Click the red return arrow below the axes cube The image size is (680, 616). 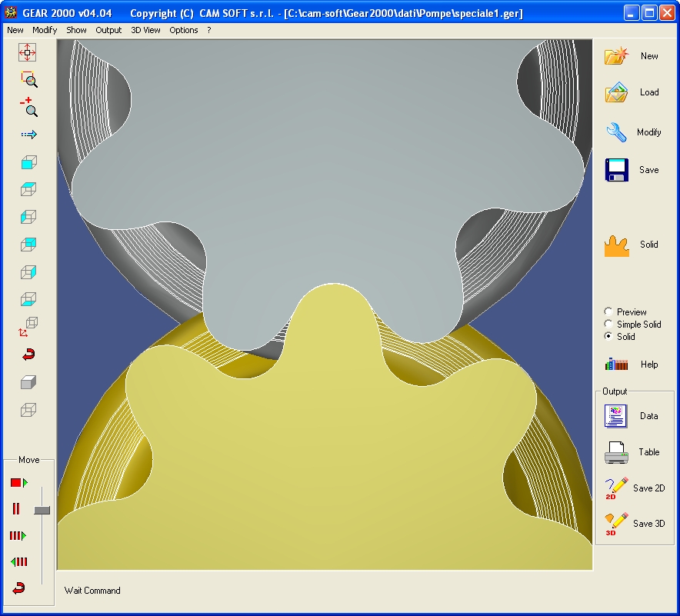point(28,355)
